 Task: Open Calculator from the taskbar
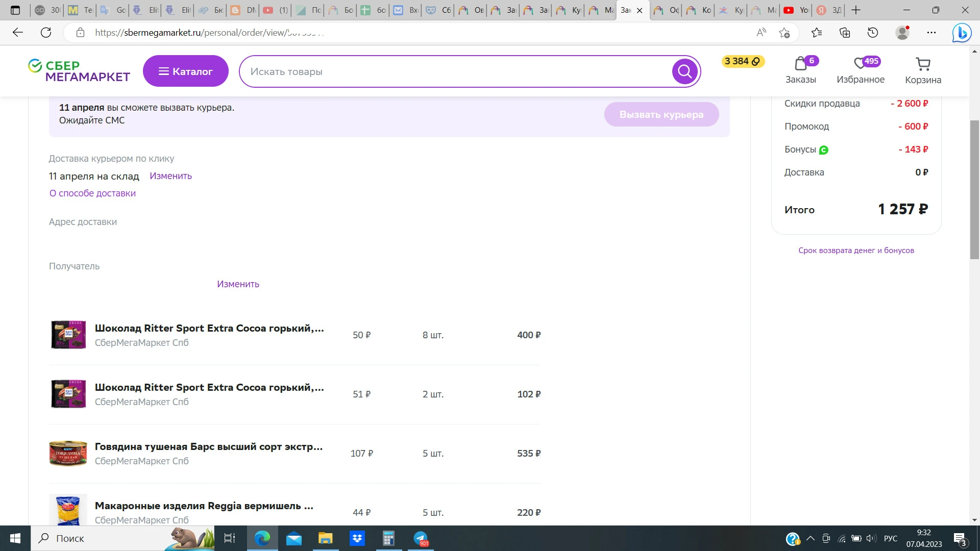tap(389, 538)
